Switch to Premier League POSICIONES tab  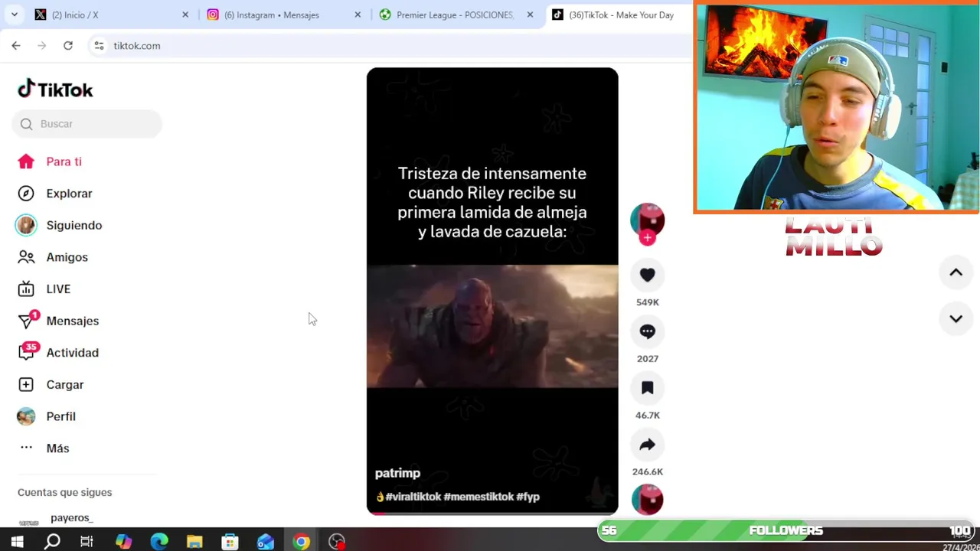(x=456, y=15)
